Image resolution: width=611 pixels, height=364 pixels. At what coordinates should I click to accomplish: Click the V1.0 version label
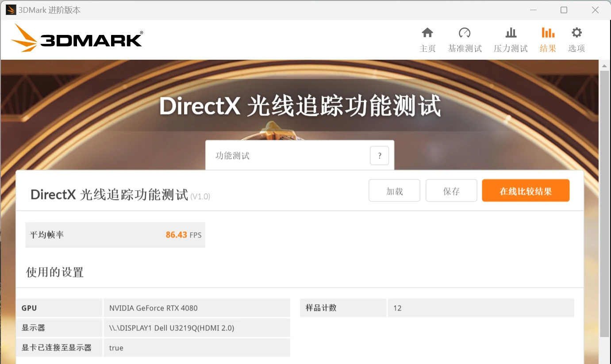click(x=200, y=196)
